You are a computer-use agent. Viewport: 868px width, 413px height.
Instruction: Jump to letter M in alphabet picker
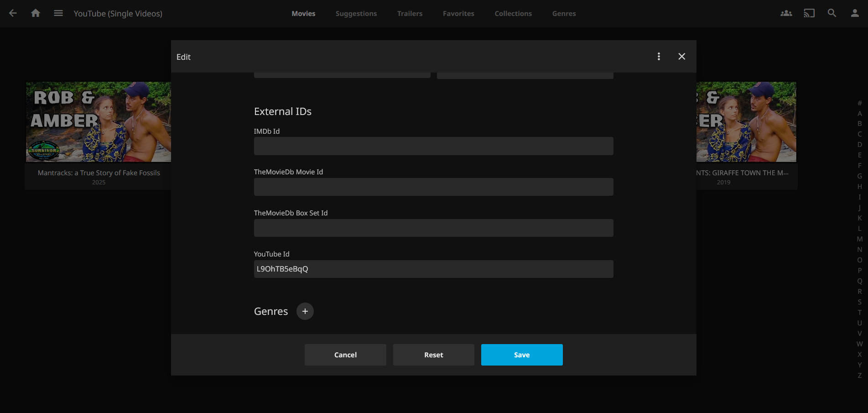pyautogui.click(x=859, y=239)
